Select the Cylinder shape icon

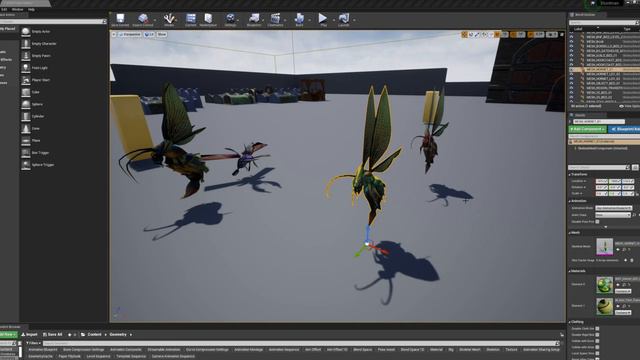coord(26,116)
